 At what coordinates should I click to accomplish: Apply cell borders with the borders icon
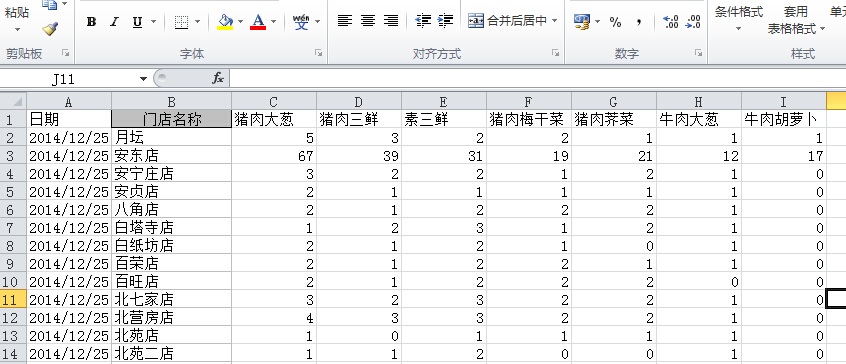point(182,22)
